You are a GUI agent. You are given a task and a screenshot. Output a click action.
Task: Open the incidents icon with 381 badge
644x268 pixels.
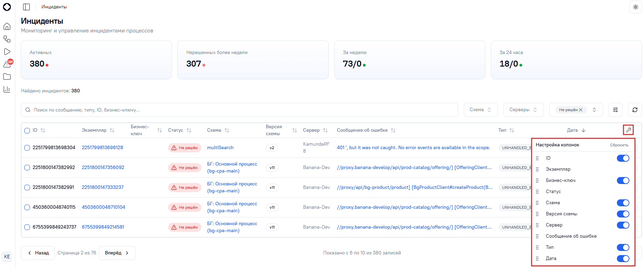tap(8, 64)
